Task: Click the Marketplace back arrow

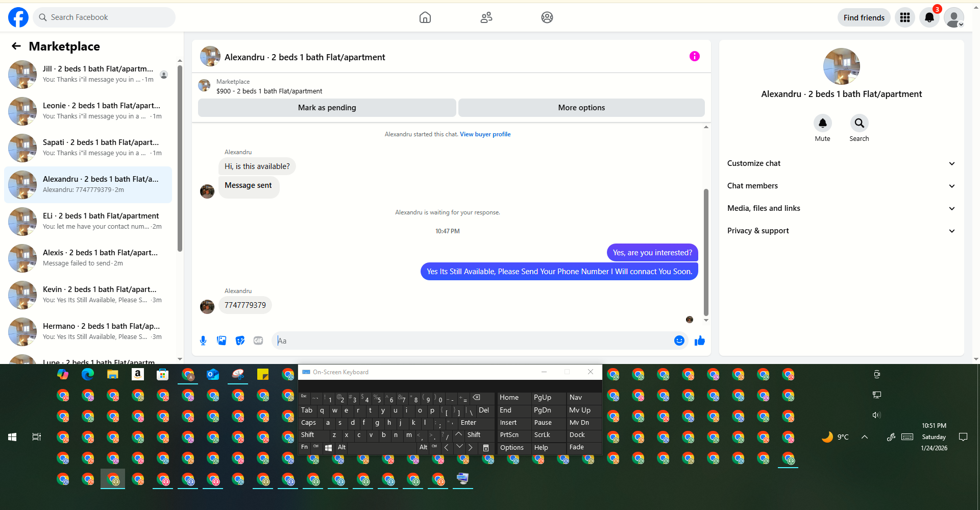Action: 16,46
